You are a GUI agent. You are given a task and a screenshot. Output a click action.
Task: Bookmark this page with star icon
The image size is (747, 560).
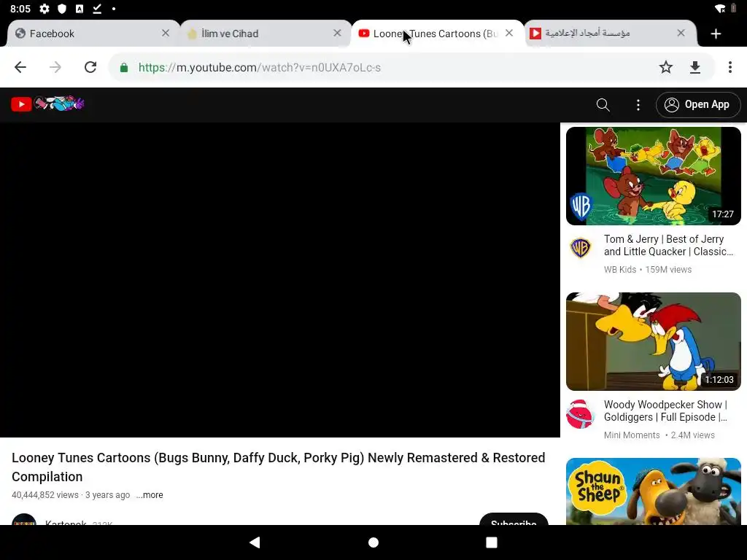666,67
